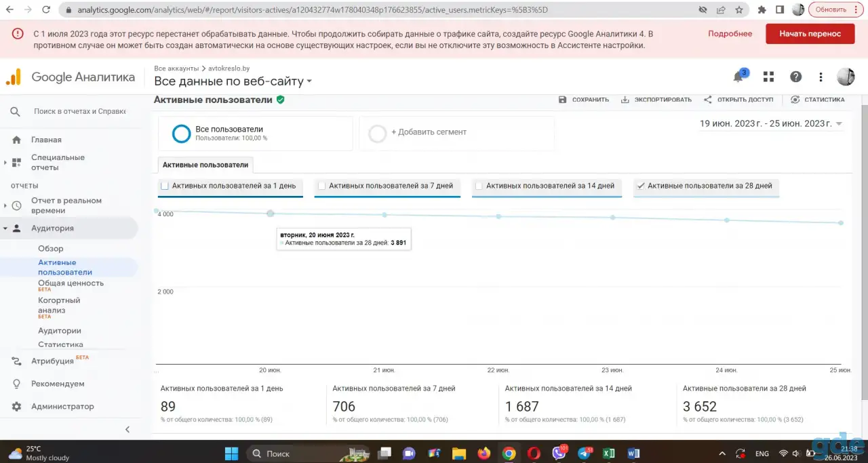The width and height of the screenshot is (868, 463).
Task: Open the Windows Start menu
Action: [x=231, y=454]
